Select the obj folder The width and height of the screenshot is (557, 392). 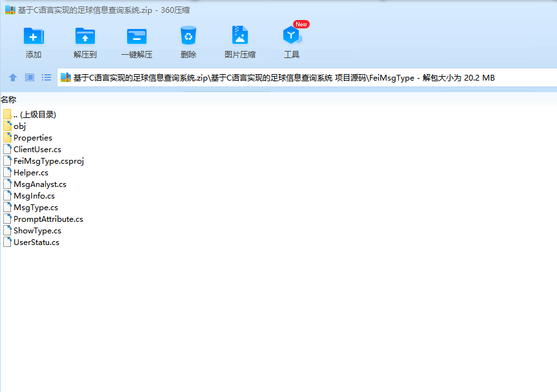[20, 126]
